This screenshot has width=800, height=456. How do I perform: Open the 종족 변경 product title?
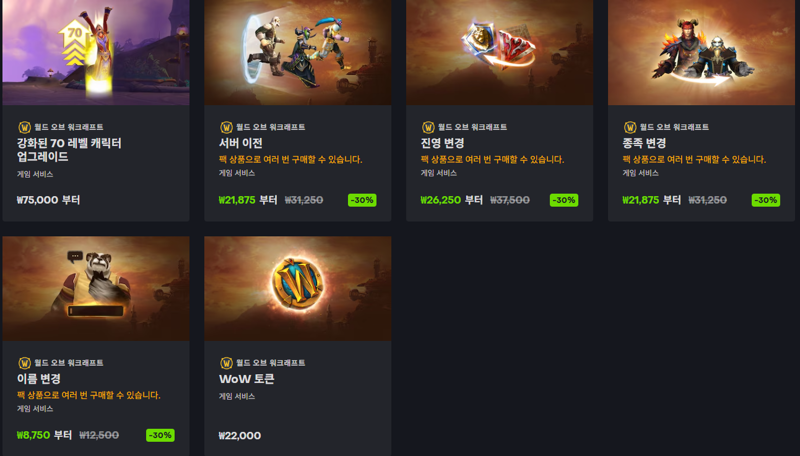(644, 143)
